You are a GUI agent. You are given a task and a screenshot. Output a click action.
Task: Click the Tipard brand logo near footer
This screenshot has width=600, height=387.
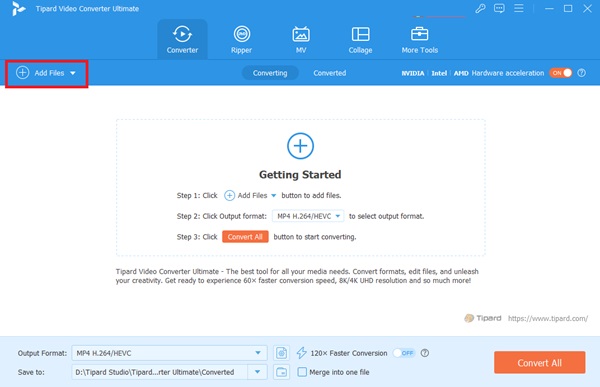pos(483,318)
